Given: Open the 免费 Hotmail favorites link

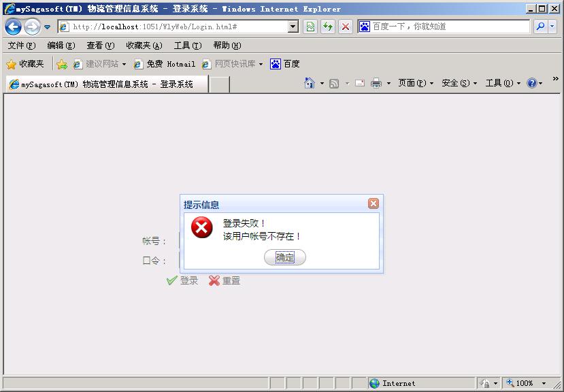Looking at the screenshot, I should (x=165, y=64).
